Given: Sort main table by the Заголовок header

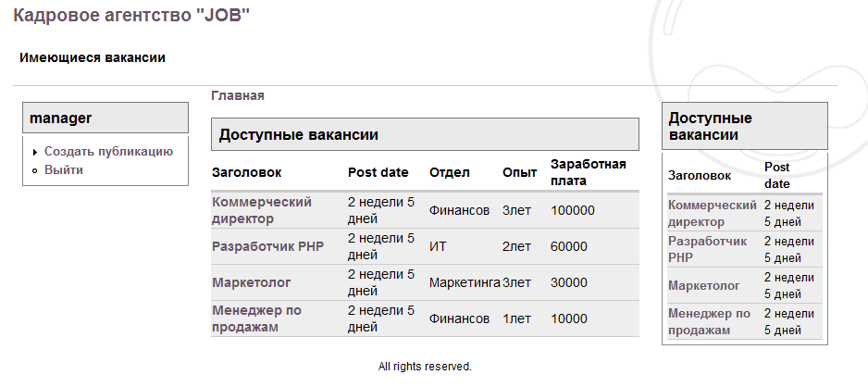Looking at the screenshot, I should pos(246,173).
